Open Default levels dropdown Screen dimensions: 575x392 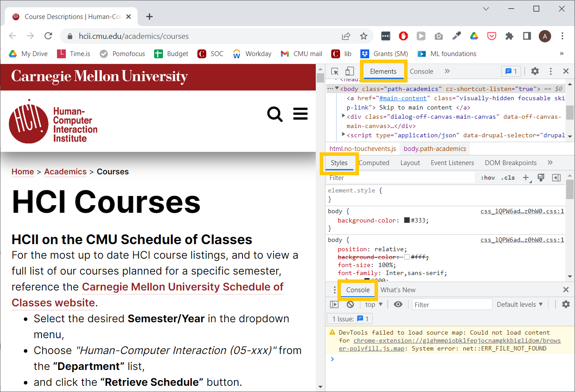tap(519, 305)
